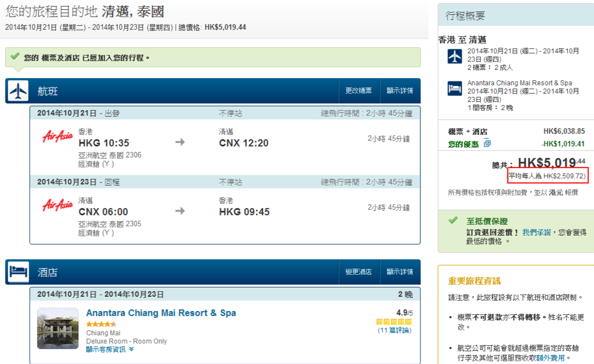Screen dimensions: 594x364
Task: Click the Anantara hotel thumbnail photo
Action: coord(58,328)
